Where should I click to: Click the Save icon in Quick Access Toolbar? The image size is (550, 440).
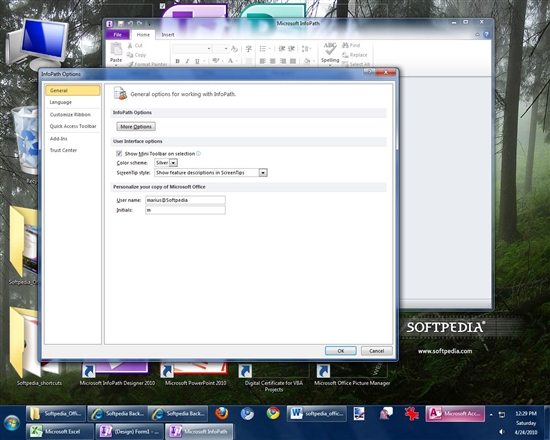[121, 24]
